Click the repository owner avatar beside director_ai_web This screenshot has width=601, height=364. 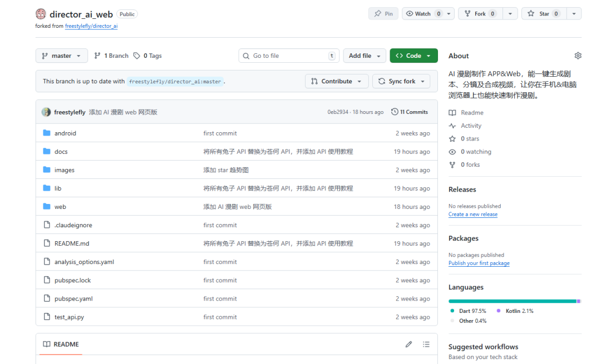41,14
